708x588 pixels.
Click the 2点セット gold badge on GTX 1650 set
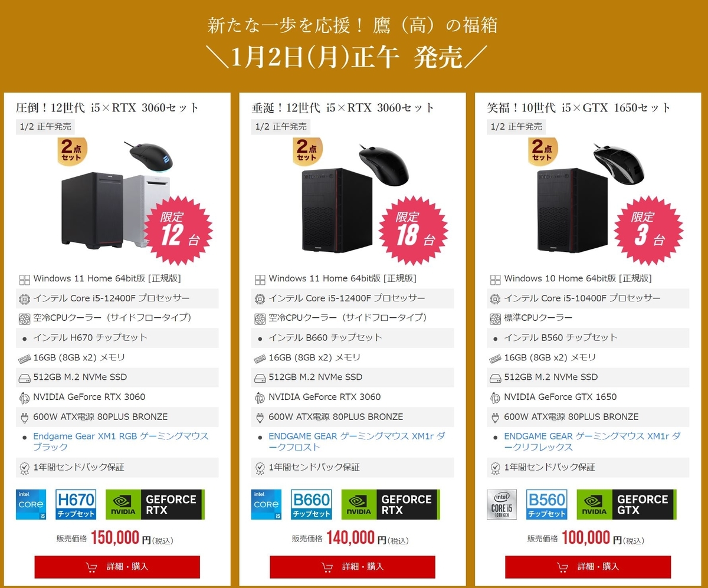click(x=542, y=152)
